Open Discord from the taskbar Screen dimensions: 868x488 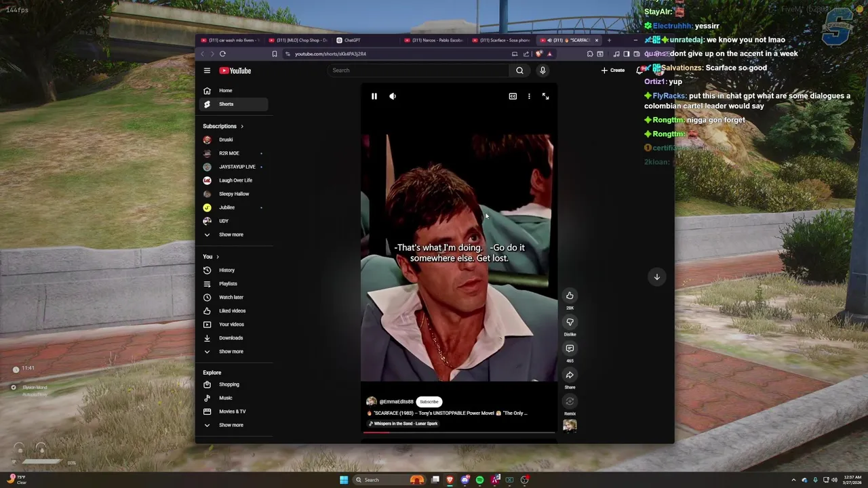pyautogui.click(x=465, y=480)
